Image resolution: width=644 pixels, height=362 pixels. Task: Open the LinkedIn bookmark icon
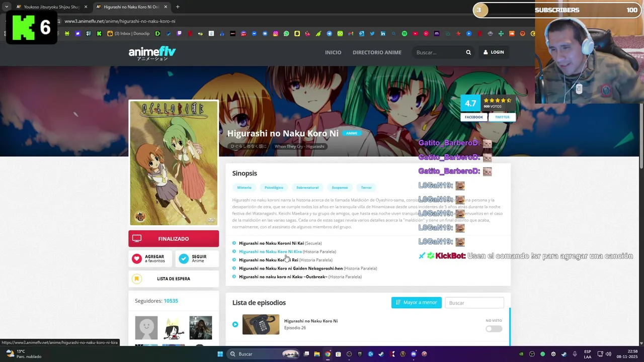coord(383,34)
